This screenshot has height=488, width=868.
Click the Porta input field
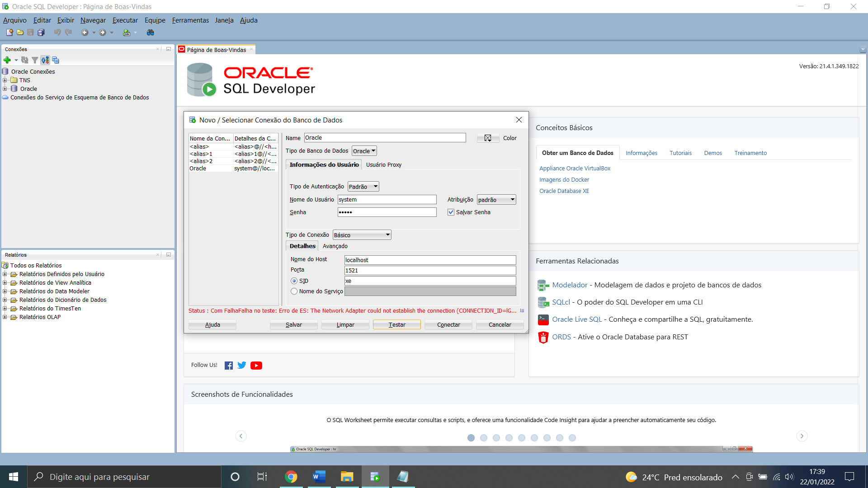(430, 271)
